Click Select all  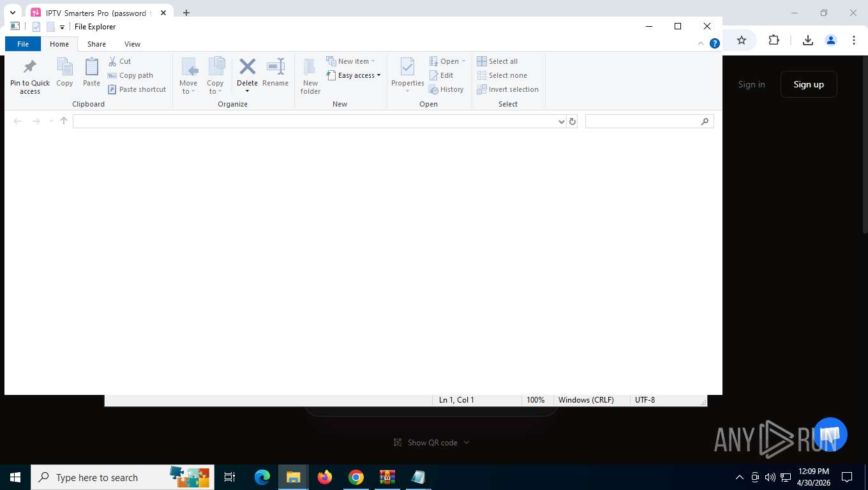(497, 61)
